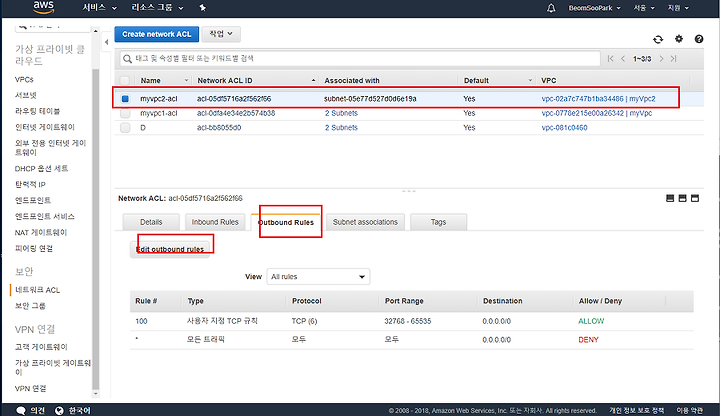720x416 pixels.
Task: Click 개인 정보 보호 정책 footer link
Action: pyautogui.click(x=636, y=410)
